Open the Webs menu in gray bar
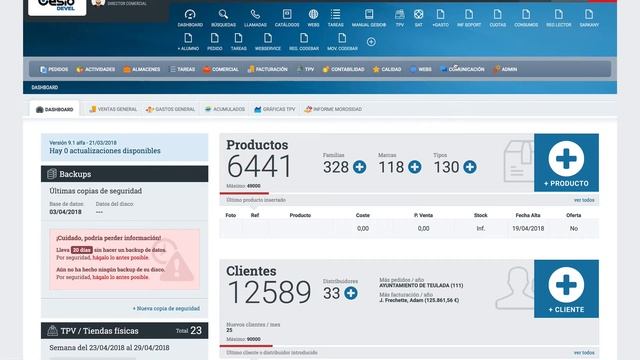Screen dimensions: 640x360 [421, 69]
